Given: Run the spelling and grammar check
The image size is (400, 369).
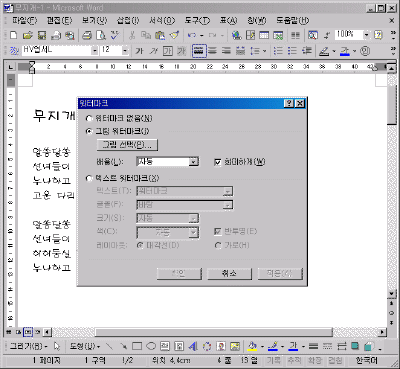Looking at the screenshot, I should 115,35.
